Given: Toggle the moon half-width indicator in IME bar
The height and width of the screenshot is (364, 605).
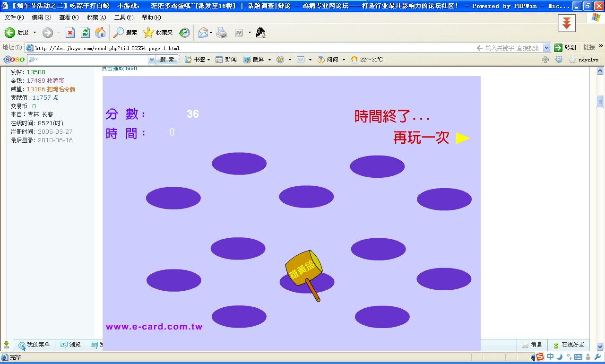Looking at the screenshot, I should coord(560,357).
